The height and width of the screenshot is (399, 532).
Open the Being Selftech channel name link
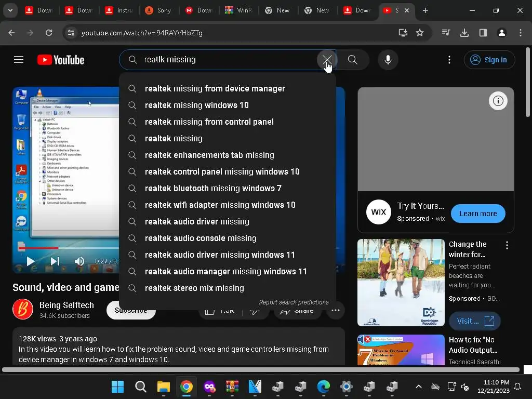tap(66, 305)
